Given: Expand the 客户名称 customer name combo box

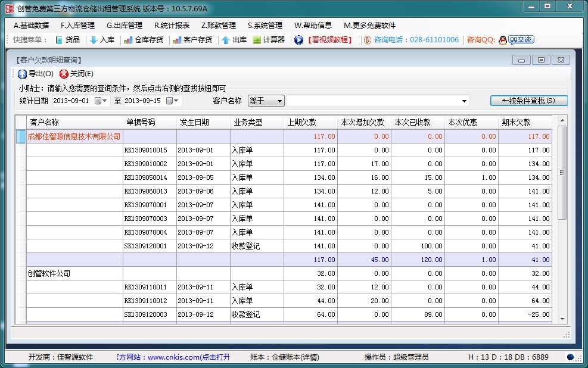Looking at the screenshot, I should point(464,101).
